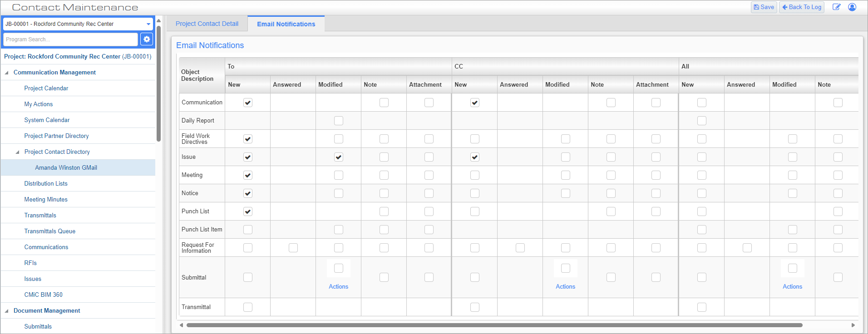Collapse the Document Management section

[7, 311]
